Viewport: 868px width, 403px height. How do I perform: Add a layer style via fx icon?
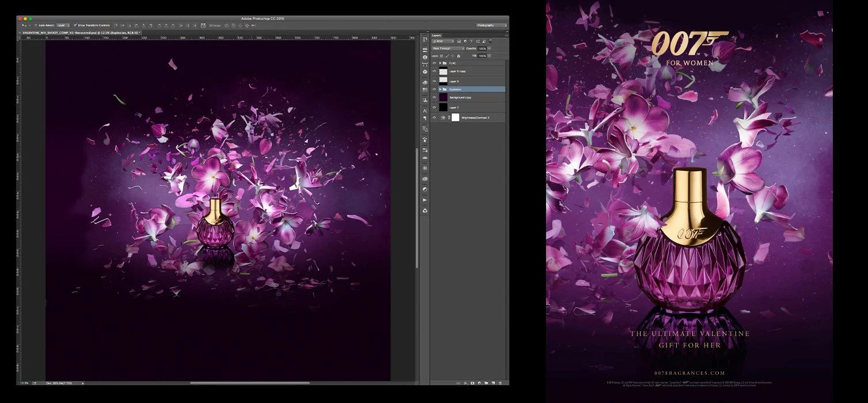click(465, 383)
